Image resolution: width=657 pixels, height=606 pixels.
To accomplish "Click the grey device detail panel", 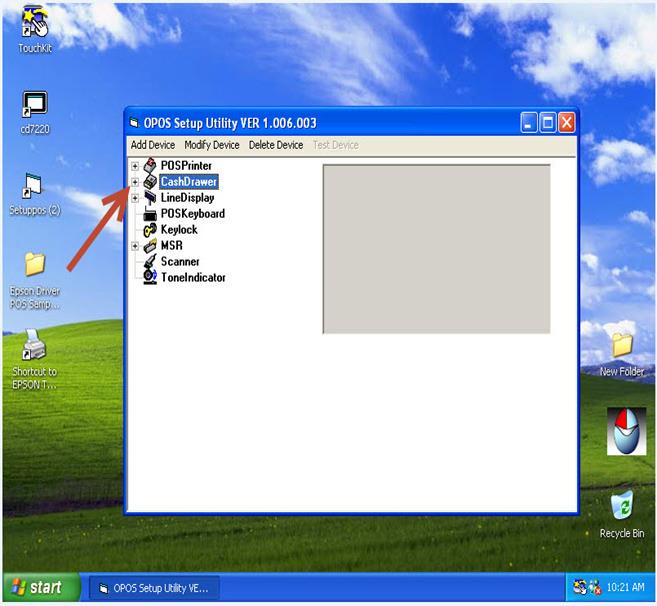I will [x=436, y=249].
